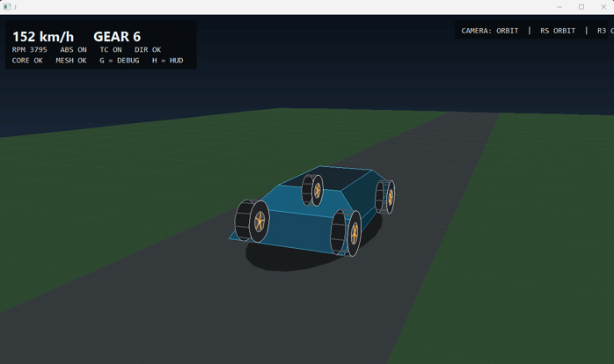614x364 pixels.
Task: Click the car's dark roof panel
Action: [329, 177]
